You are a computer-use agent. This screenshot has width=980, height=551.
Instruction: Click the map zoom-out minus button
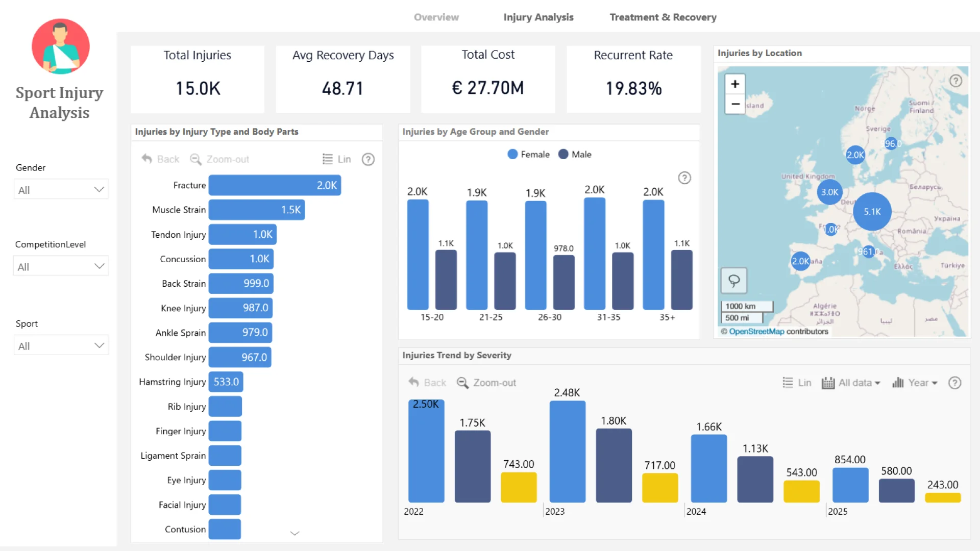(x=735, y=104)
